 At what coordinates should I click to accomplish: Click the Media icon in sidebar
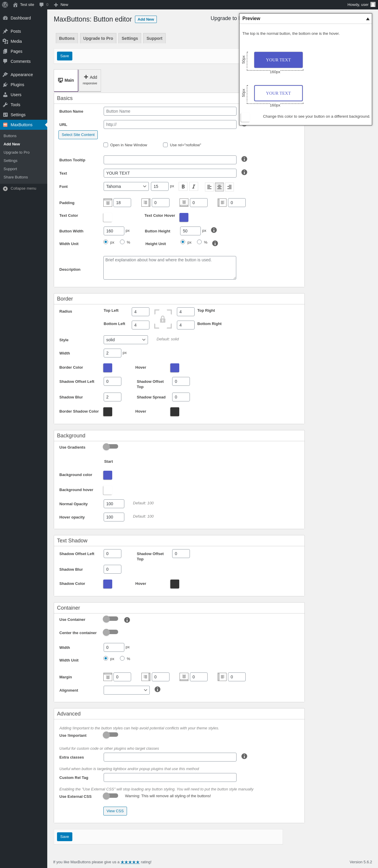click(5, 42)
